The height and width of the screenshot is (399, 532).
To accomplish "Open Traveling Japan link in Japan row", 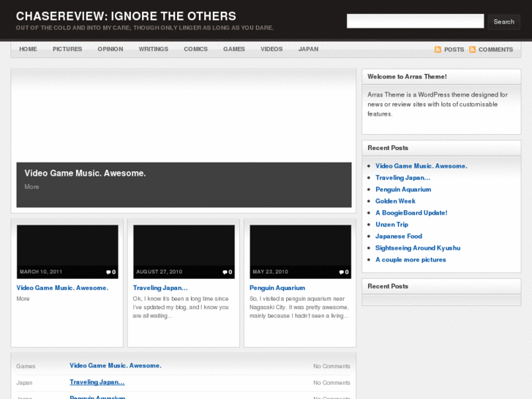I will click(97, 382).
